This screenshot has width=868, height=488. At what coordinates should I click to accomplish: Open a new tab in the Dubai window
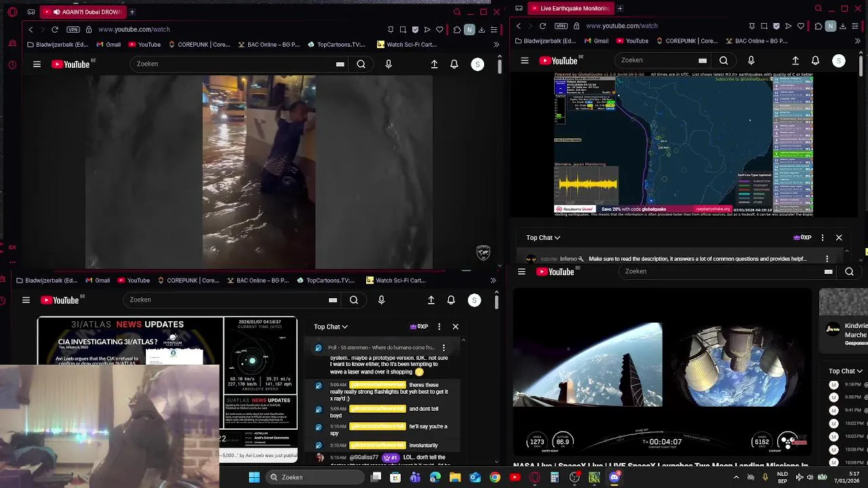(132, 12)
